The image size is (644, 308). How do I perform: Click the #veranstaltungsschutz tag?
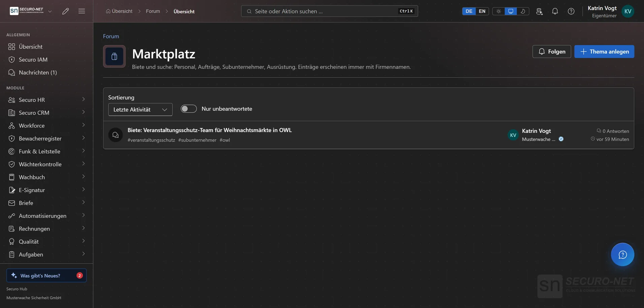(x=151, y=140)
